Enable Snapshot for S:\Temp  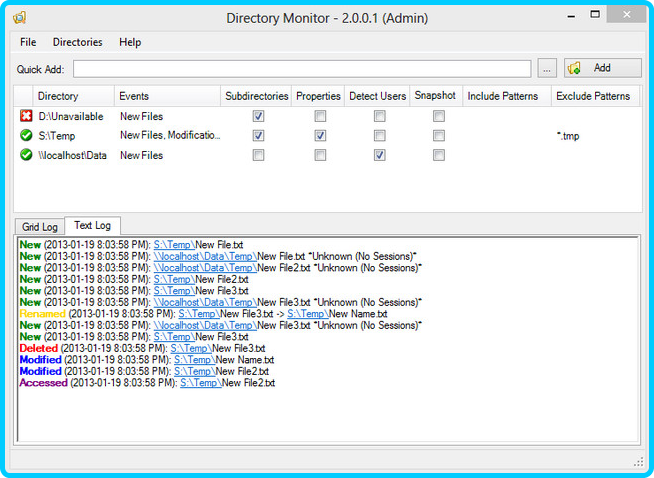(438, 136)
